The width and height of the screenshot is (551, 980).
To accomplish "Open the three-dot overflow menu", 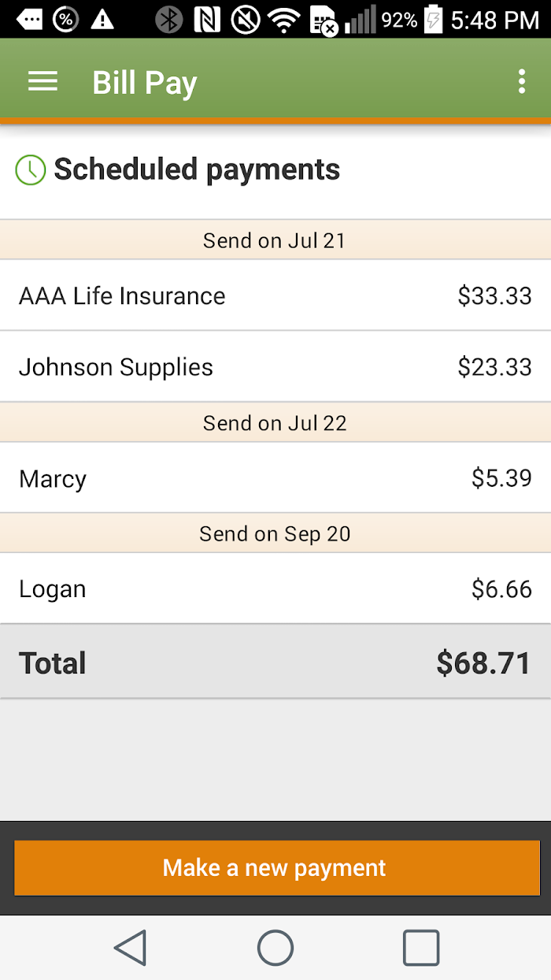I will (x=521, y=82).
